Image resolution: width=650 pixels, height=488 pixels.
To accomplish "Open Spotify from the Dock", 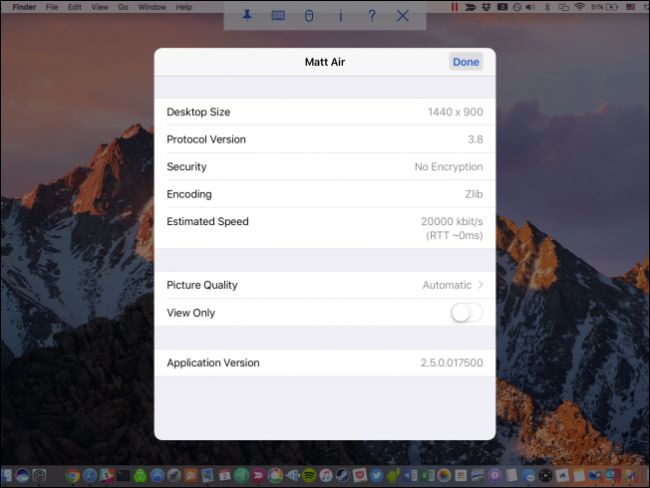I will tap(309, 476).
